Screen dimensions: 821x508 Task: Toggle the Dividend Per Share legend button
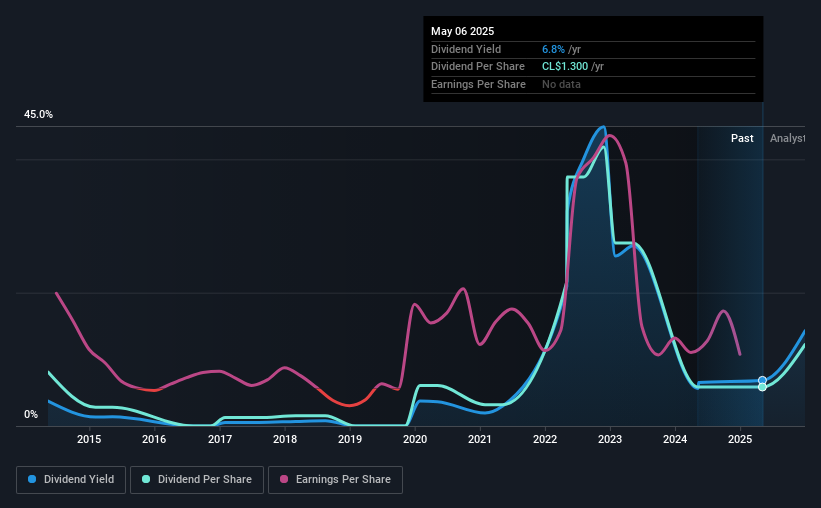(x=197, y=480)
